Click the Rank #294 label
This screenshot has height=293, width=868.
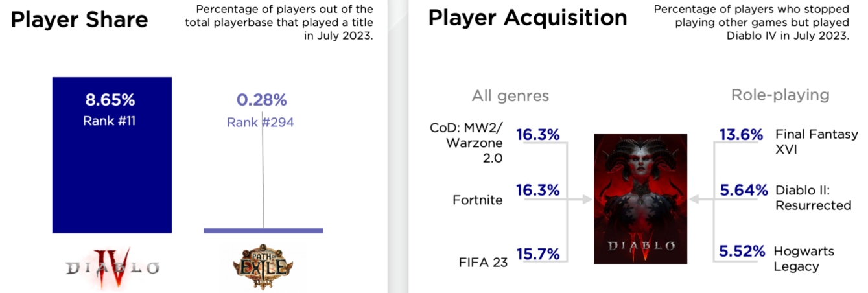tap(260, 122)
